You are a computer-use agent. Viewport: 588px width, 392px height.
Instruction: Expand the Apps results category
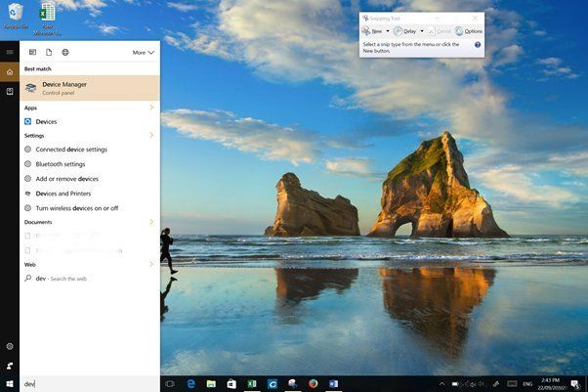pyautogui.click(x=151, y=108)
